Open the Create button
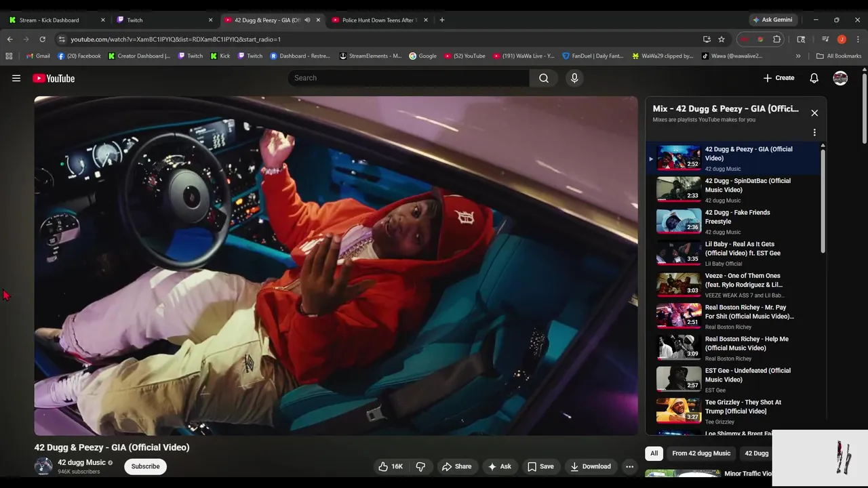The image size is (868, 488). pos(778,78)
